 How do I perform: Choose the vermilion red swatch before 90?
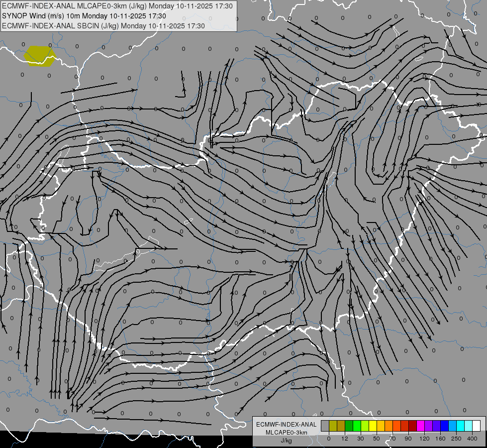click(405, 426)
